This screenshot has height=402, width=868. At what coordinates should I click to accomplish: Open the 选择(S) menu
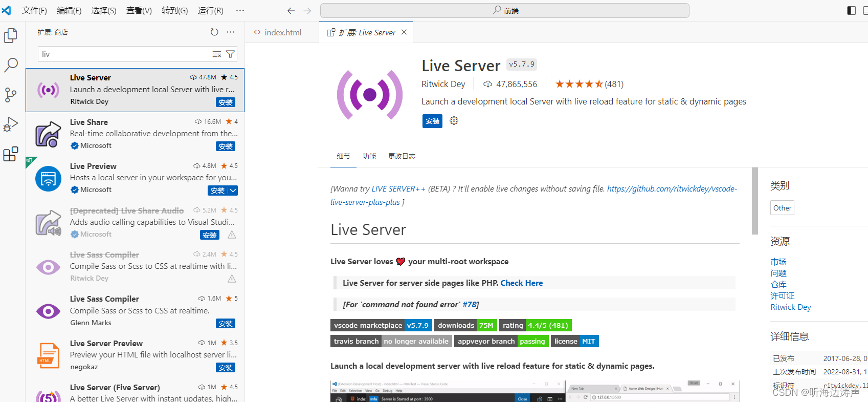point(104,11)
